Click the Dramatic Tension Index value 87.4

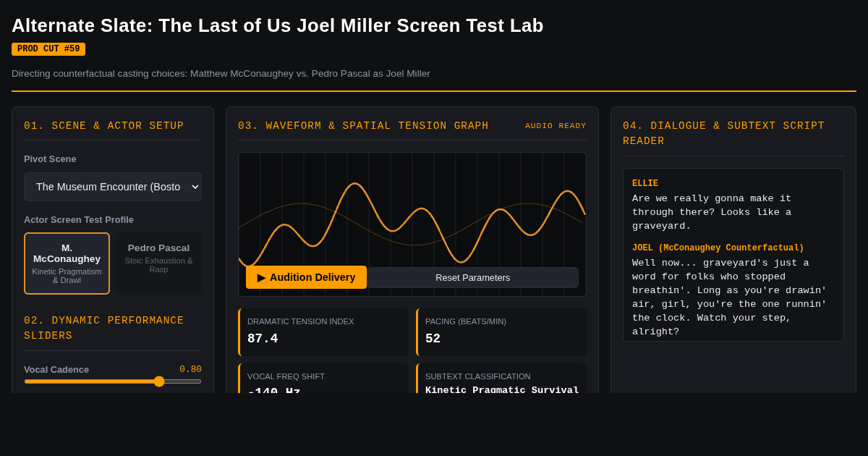(263, 339)
